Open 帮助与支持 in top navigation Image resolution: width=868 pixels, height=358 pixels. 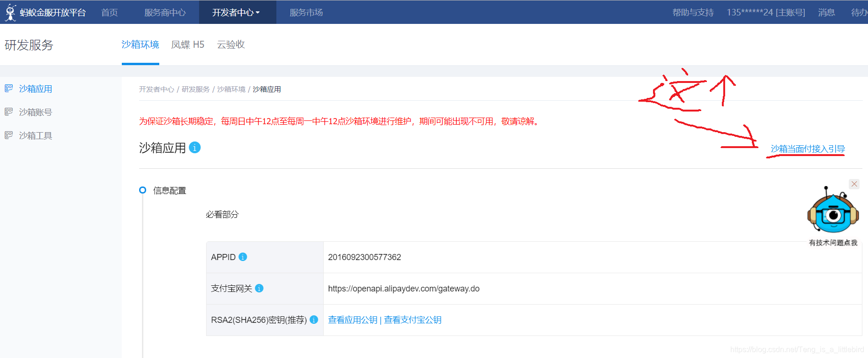693,12
